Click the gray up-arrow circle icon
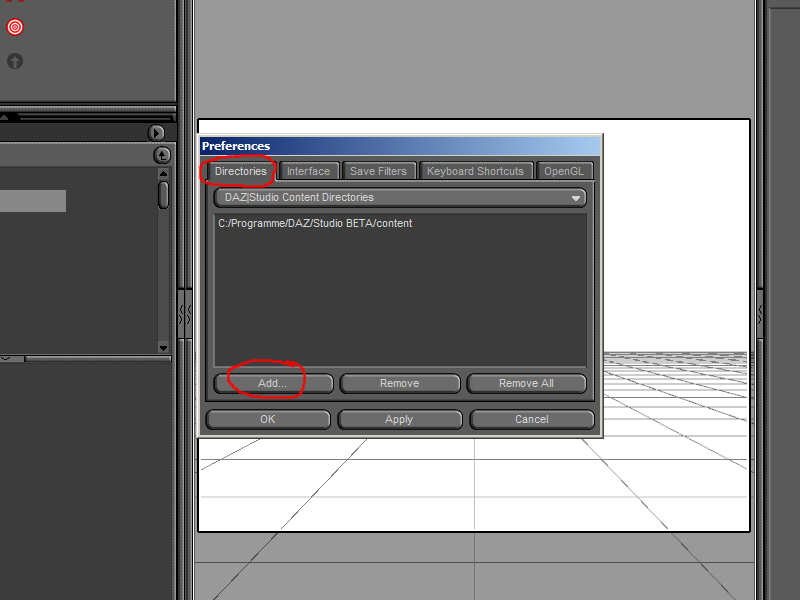This screenshot has width=800, height=600. point(15,61)
